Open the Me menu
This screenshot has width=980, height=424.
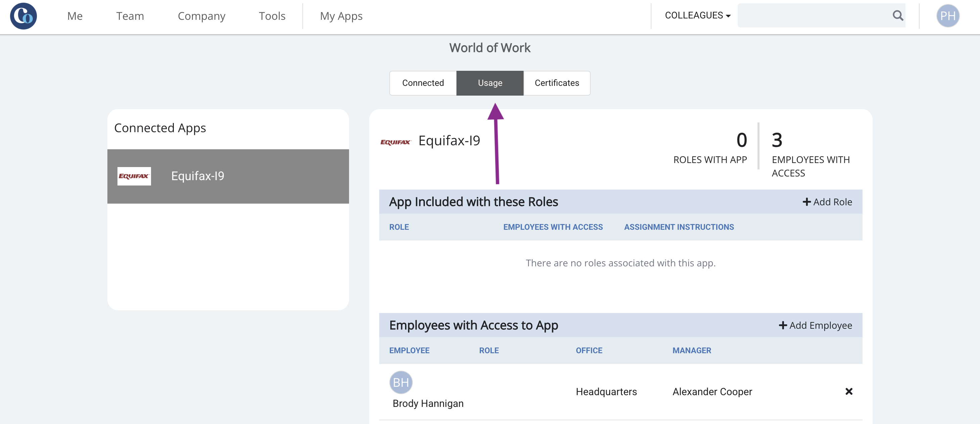point(75,16)
